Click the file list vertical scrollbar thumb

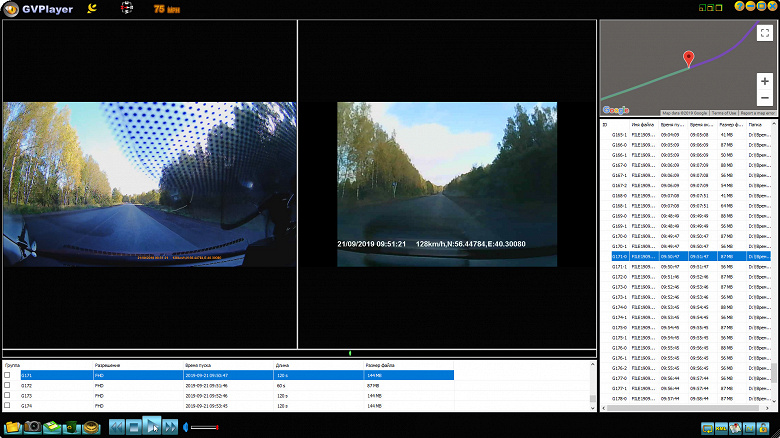click(x=774, y=373)
